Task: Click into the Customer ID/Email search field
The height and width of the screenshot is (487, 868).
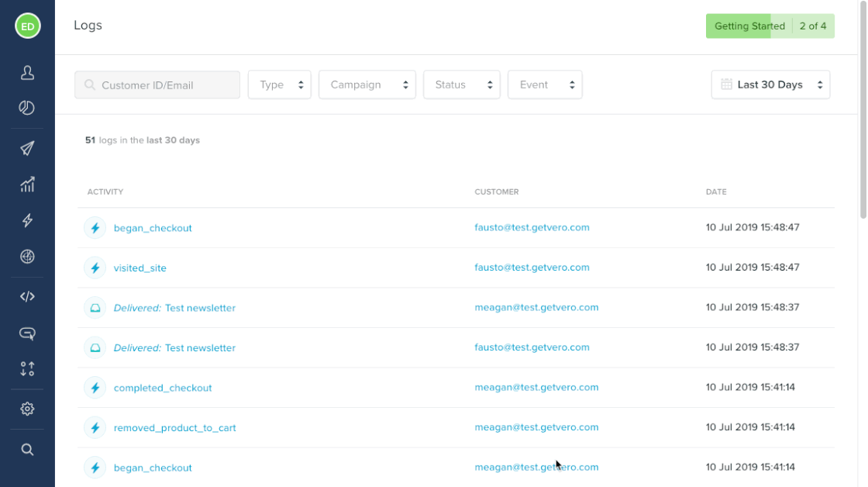Action: point(157,85)
